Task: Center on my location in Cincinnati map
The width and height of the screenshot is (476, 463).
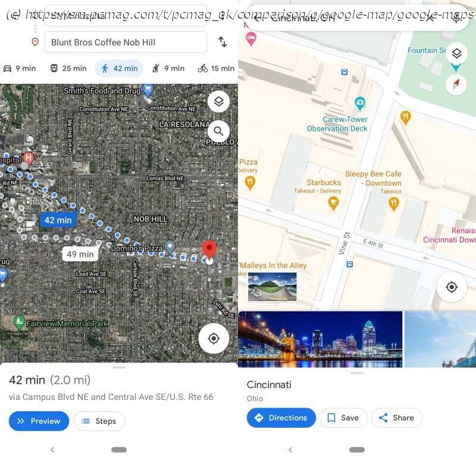Action: tap(452, 287)
